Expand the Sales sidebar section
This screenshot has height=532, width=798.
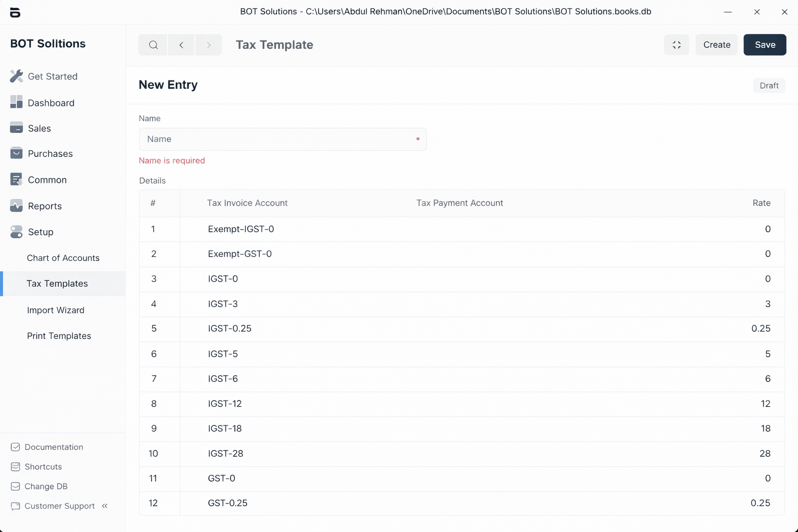point(39,128)
